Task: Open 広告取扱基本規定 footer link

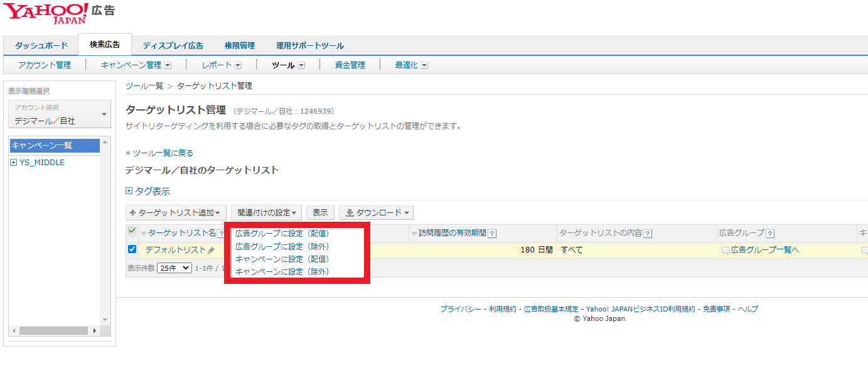Action: click(551, 309)
